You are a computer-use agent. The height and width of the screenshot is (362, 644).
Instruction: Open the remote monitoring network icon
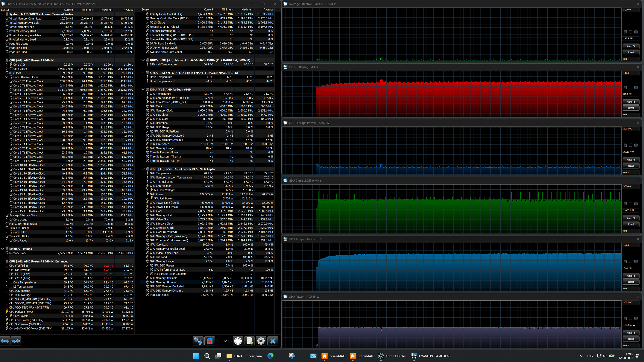pos(198,341)
